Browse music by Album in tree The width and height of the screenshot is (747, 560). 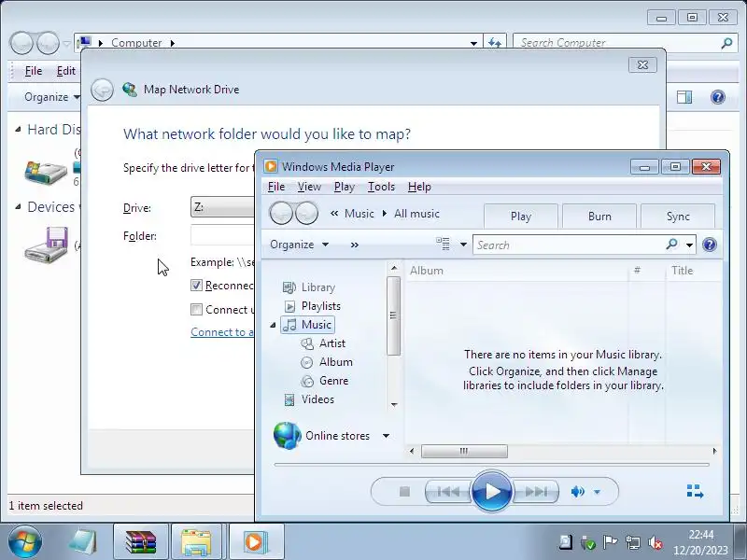coord(327,362)
